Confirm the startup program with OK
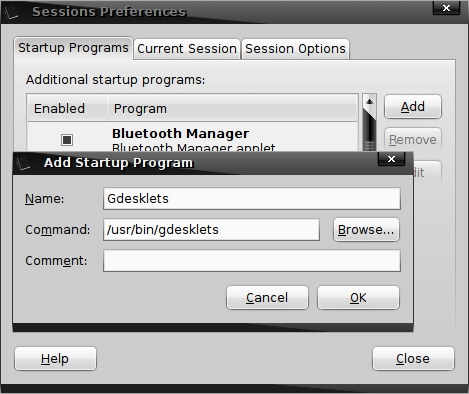The image size is (469, 394). coord(358,298)
